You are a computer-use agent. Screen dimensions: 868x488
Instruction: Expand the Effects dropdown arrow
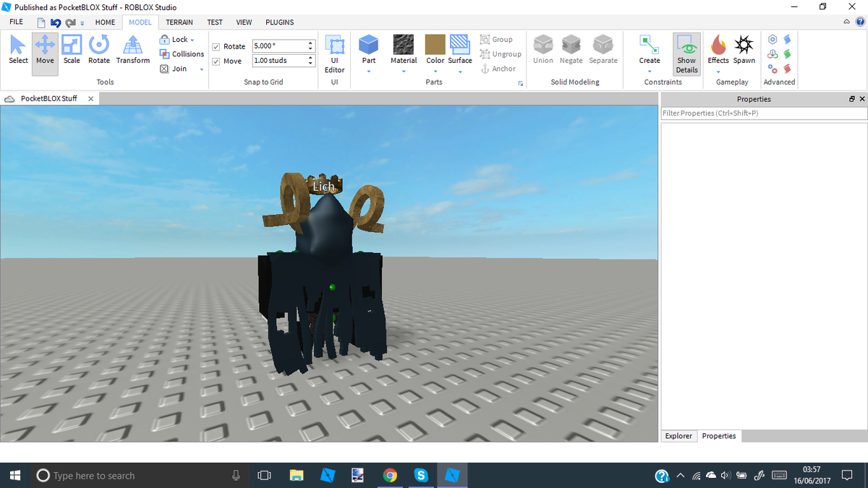(x=718, y=71)
